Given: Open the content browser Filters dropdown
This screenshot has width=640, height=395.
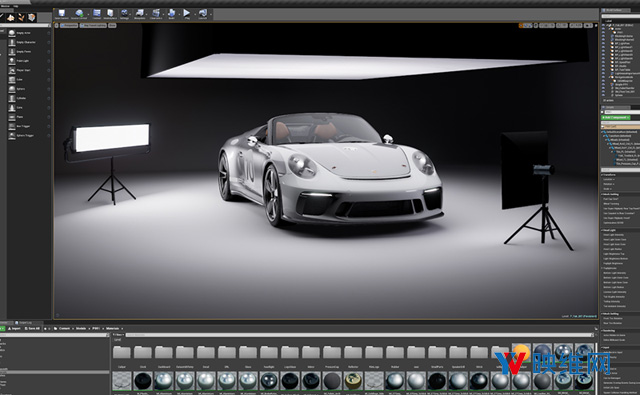Looking at the screenshot, I should [118, 335].
